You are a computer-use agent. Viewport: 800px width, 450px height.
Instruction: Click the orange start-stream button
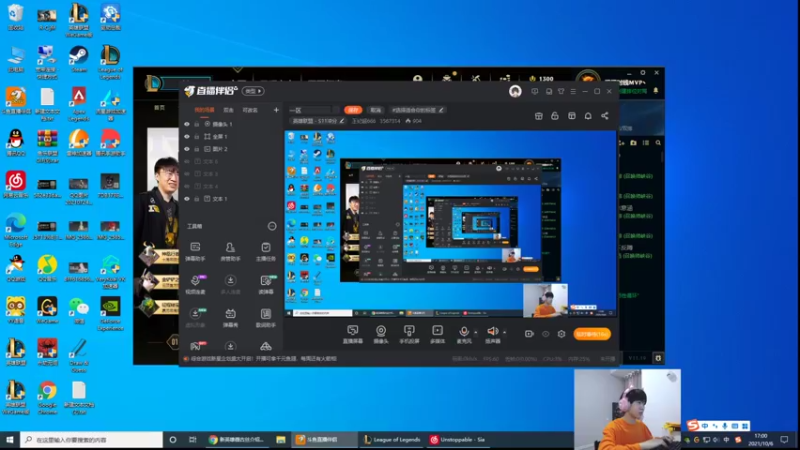point(592,334)
